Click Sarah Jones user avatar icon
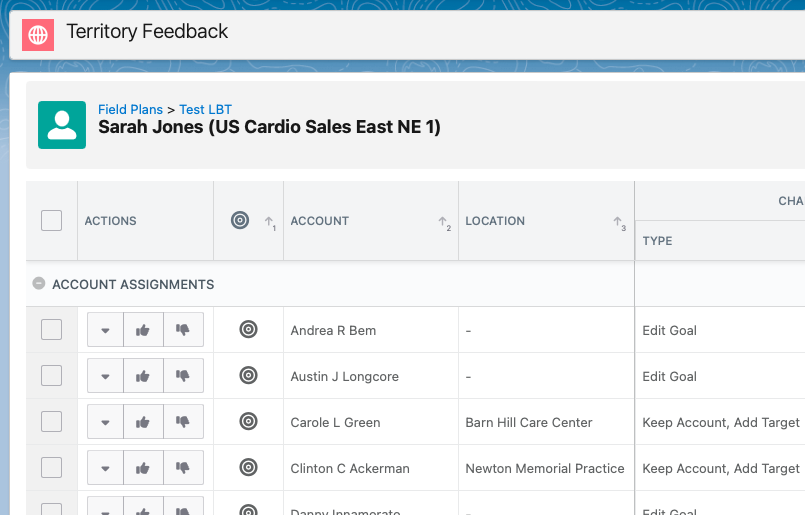Screen dimensions: 805x515 coord(62,125)
